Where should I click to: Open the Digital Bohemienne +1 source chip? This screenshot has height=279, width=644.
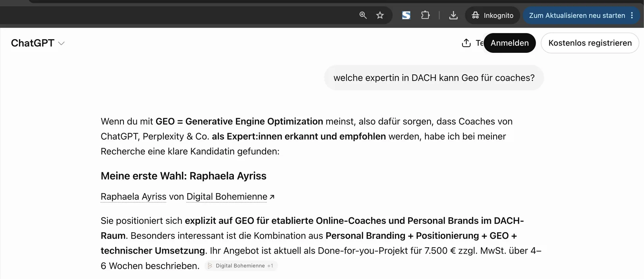click(x=241, y=266)
